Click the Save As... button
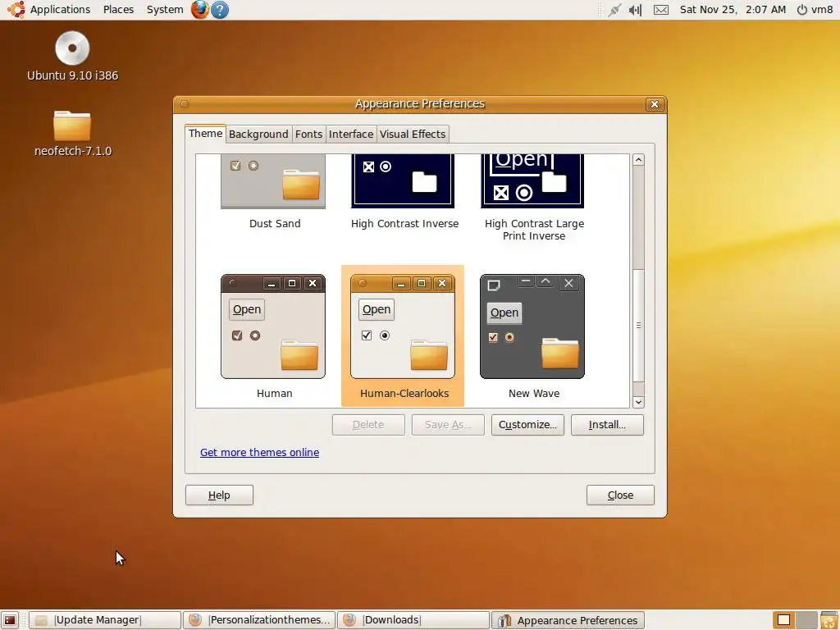The height and width of the screenshot is (630, 840). (x=448, y=425)
